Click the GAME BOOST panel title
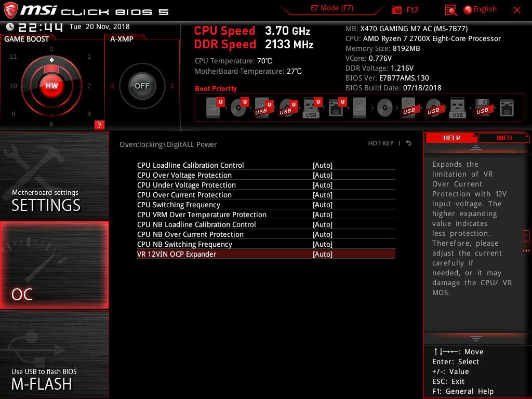Image resolution: width=532 pixels, height=399 pixels. (26, 39)
